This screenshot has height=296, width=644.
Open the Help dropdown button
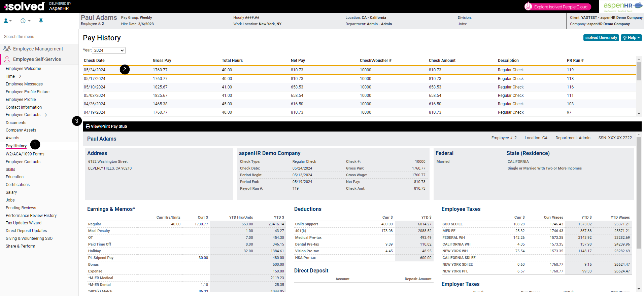pyautogui.click(x=631, y=38)
